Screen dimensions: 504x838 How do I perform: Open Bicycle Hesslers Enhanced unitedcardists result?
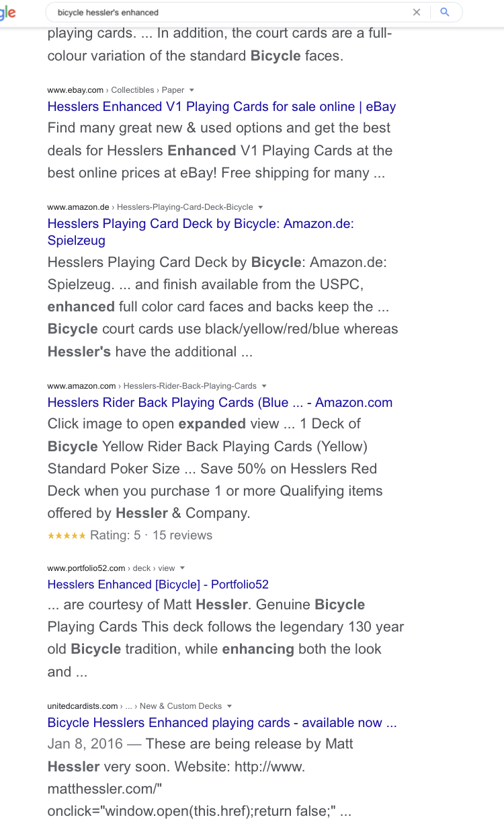tap(222, 722)
